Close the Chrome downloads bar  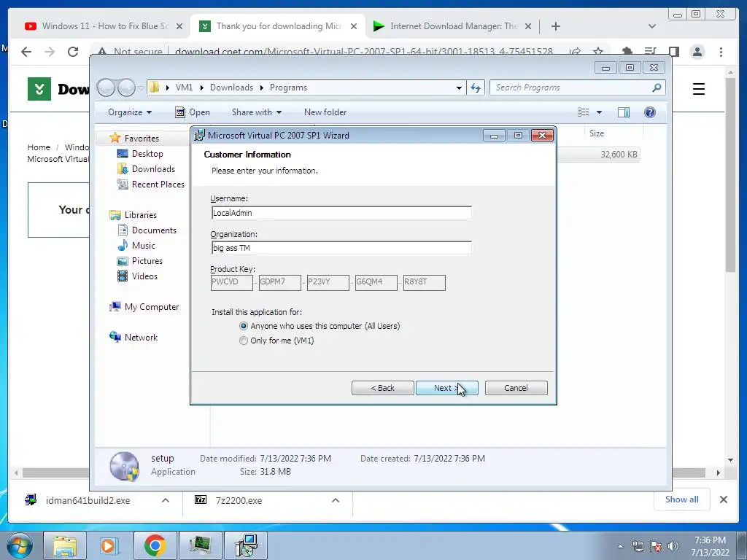(x=723, y=499)
